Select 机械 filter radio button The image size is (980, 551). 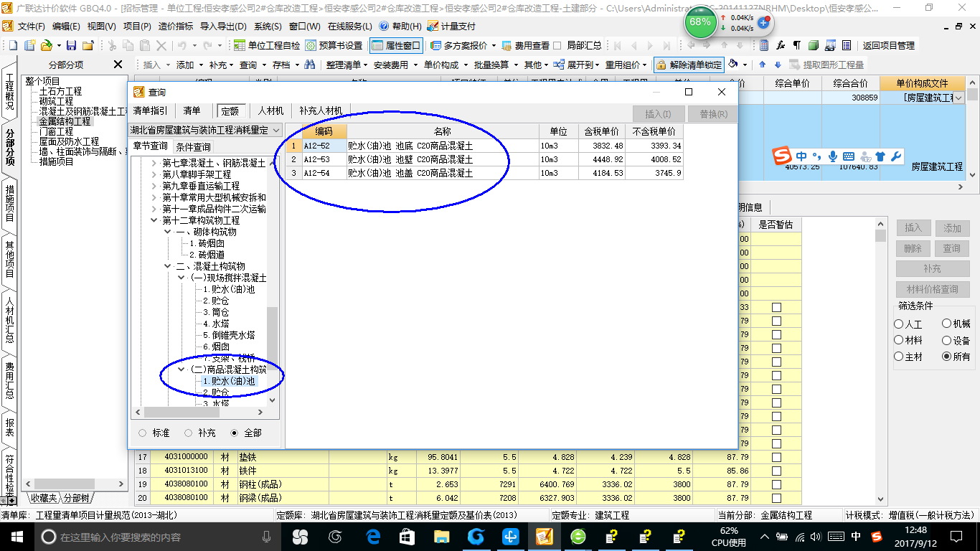click(947, 324)
